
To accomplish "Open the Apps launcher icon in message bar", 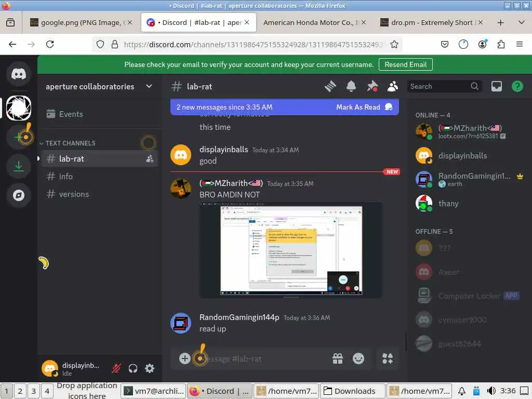I will pyautogui.click(x=388, y=358).
